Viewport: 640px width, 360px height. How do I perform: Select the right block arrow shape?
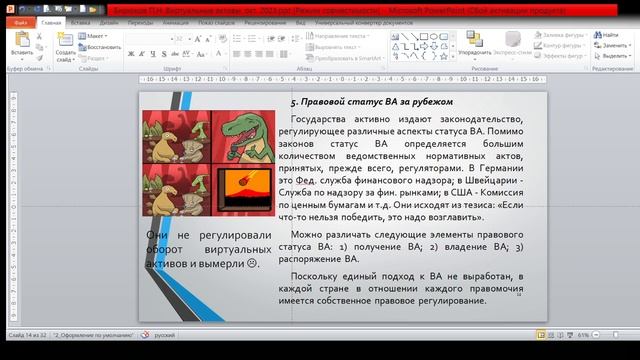[x=424, y=47]
